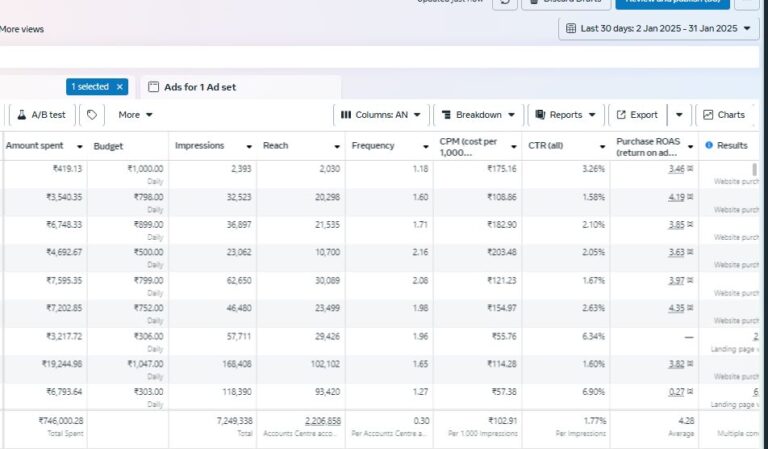Click the info icon beside Results header
This screenshot has height=449, width=768.
(709, 145)
